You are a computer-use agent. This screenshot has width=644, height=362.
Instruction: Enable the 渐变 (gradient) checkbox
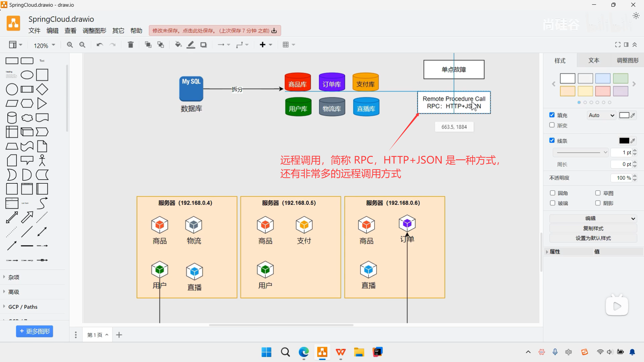pos(552,125)
